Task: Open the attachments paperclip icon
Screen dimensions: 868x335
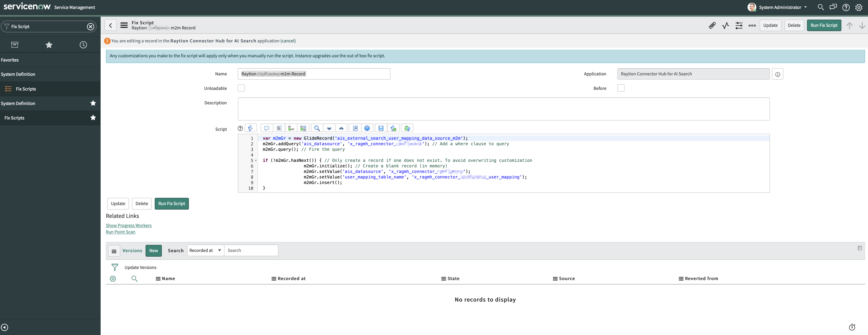Action: coord(712,26)
